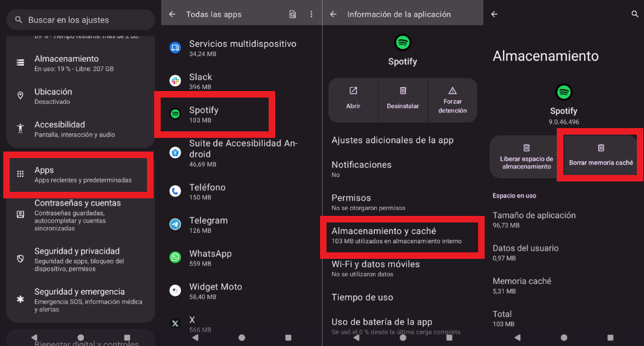Tap the Teléfono app icon

(176, 191)
